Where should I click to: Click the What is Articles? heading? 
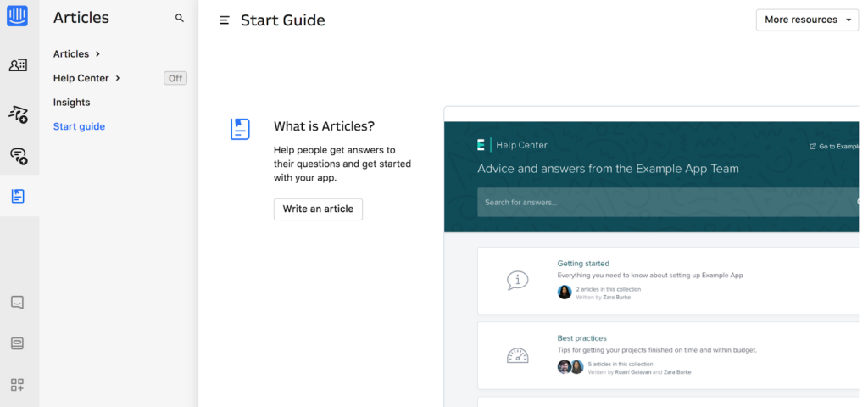pyautogui.click(x=324, y=126)
